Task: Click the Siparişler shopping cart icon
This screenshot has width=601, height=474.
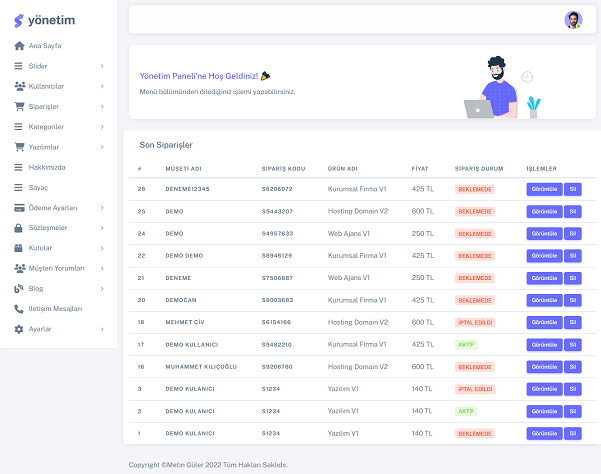Action: pos(19,106)
